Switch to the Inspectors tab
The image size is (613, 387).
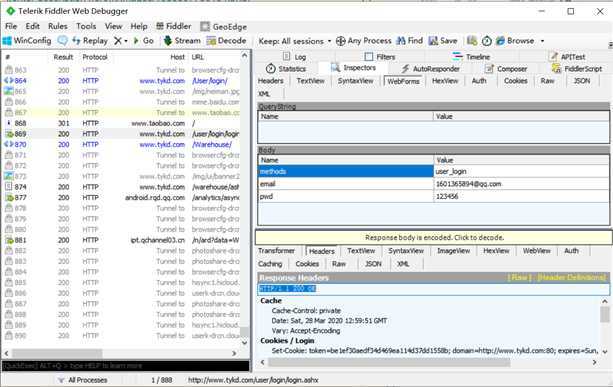[353, 68]
